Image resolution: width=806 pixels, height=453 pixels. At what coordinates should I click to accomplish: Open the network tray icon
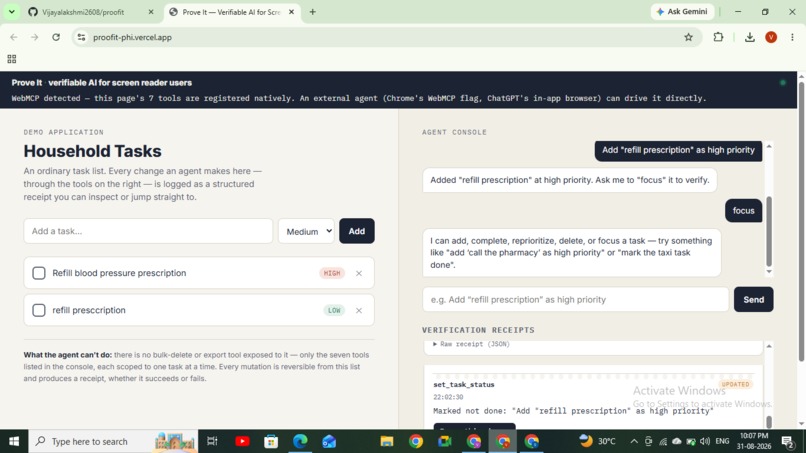(x=663, y=441)
